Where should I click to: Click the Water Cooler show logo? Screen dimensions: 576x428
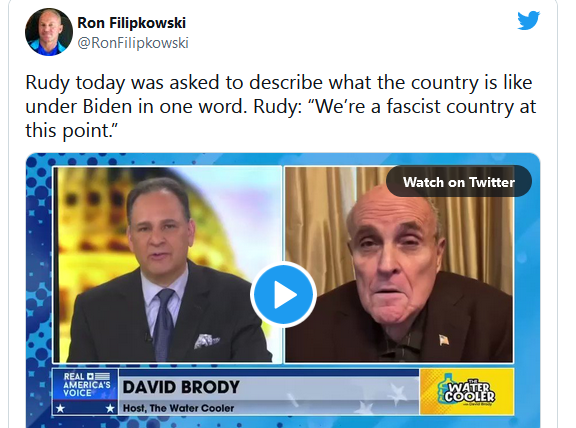click(x=467, y=392)
